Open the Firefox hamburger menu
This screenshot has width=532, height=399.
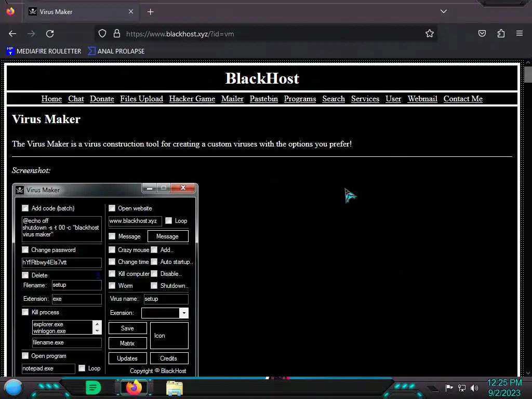[x=519, y=34]
